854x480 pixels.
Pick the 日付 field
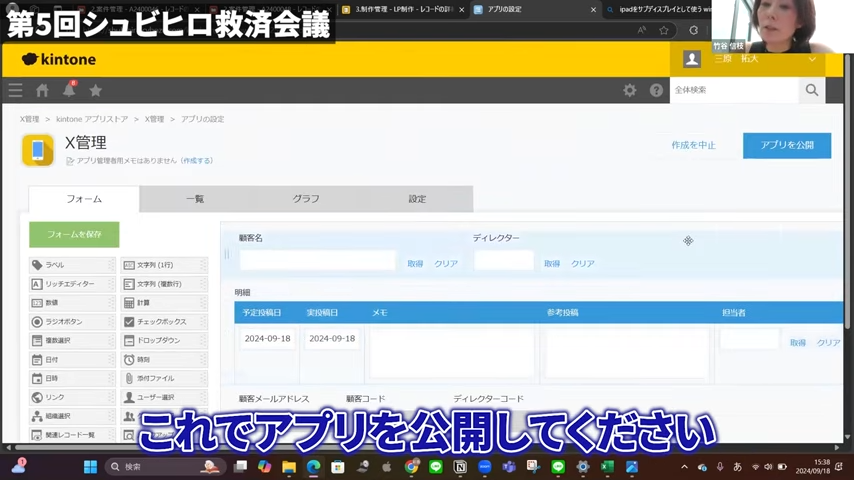point(72,360)
